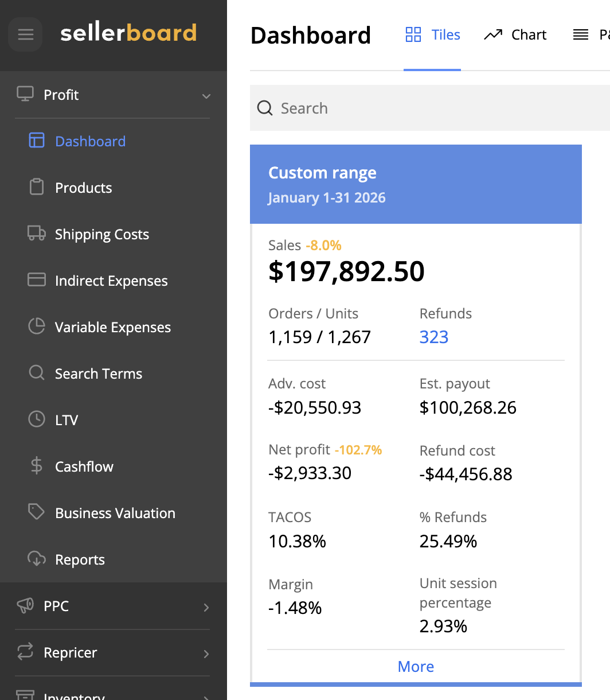Click the list-lines view icon
This screenshot has height=700, width=610.
(x=581, y=35)
